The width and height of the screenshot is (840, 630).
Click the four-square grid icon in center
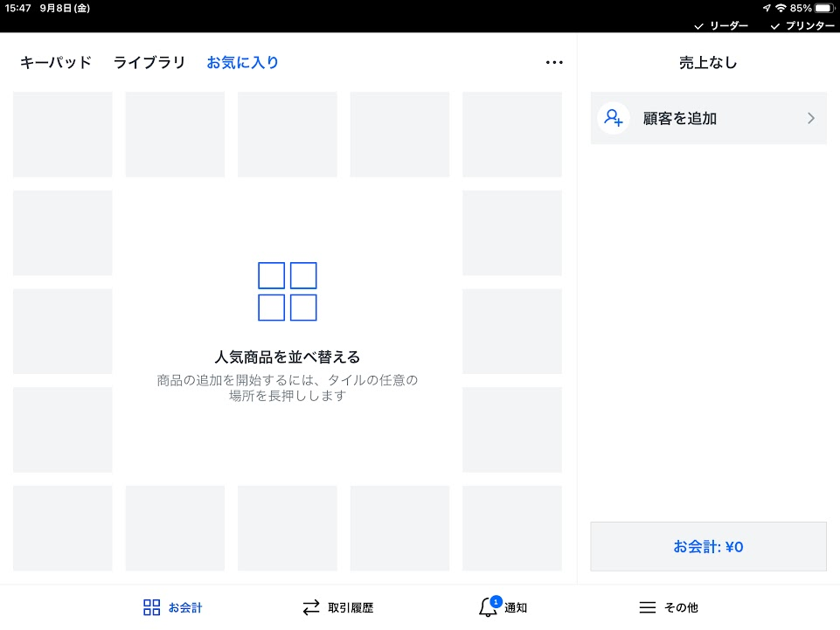(x=288, y=292)
